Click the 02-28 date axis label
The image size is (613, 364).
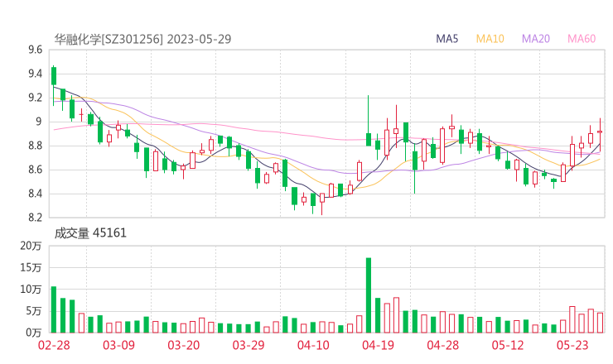pos(54,345)
